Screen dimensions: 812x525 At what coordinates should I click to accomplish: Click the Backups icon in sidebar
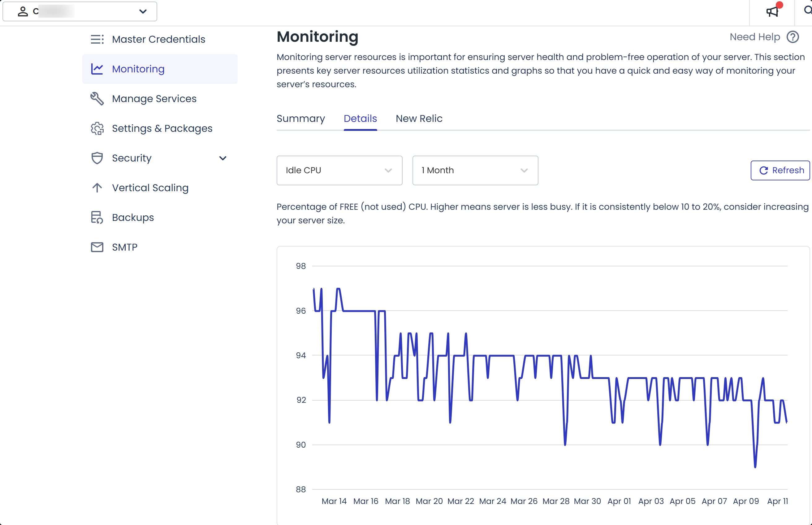[x=97, y=217]
